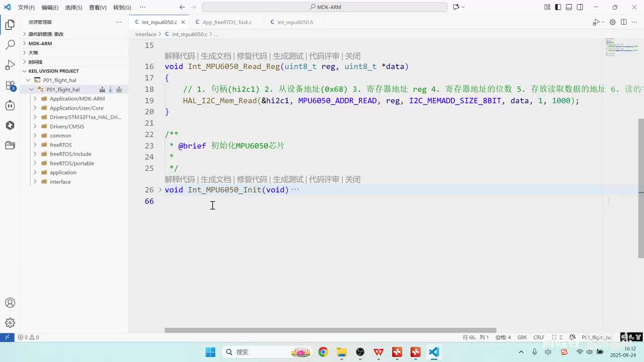Viewport: 644px width, 362px height.
Task: Click the download icon on P01_flight_hal row
Action: pos(111,89)
